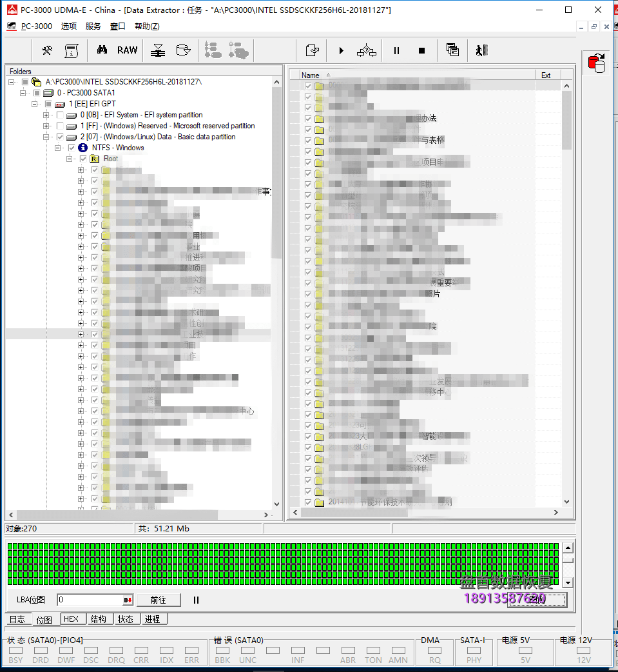
Task: Collapse the task root path node
Action: [x=12, y=82]
